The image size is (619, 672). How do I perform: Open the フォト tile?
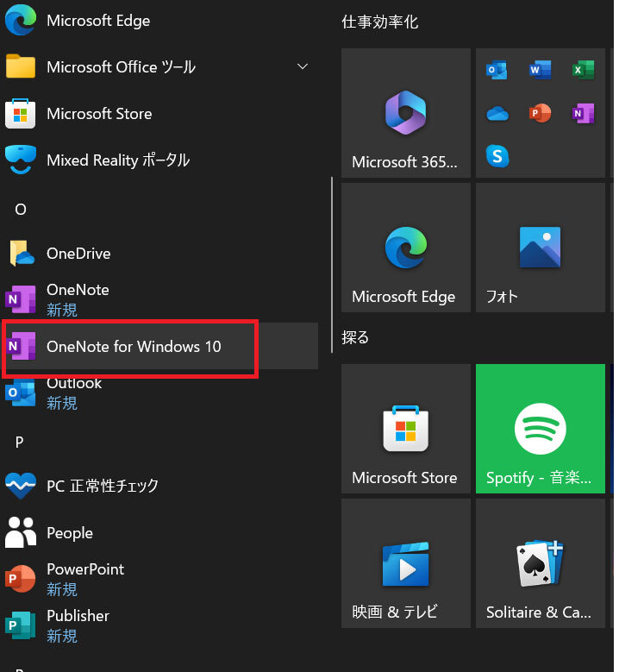(x=541, y=248)
